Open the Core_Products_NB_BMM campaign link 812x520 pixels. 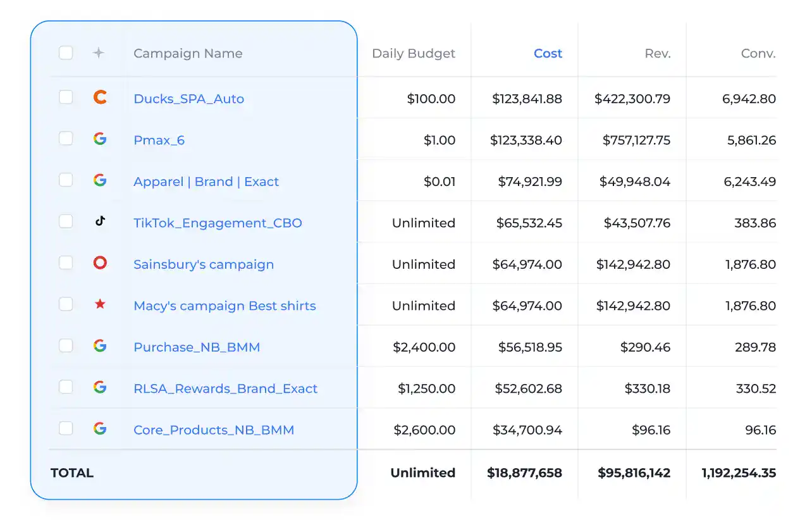tap(214, 430)
